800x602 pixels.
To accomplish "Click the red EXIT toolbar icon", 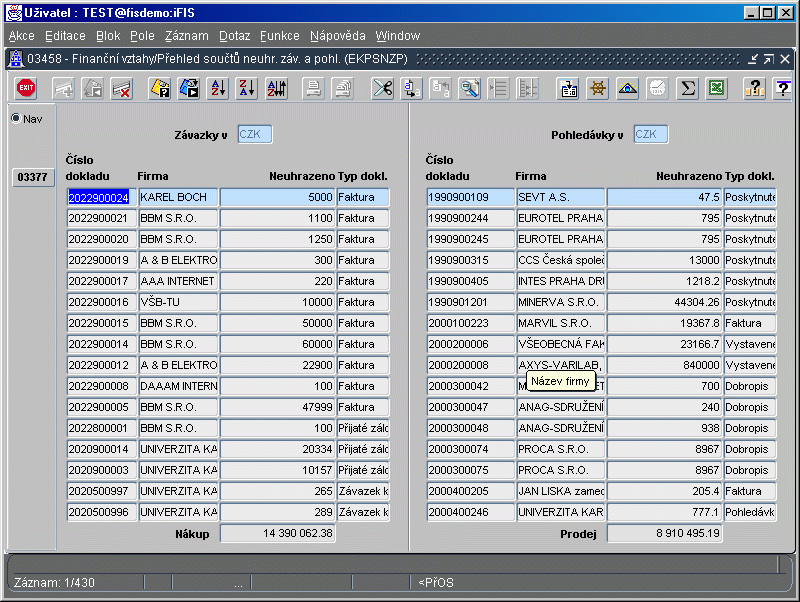I will click(x=26, y=89).
